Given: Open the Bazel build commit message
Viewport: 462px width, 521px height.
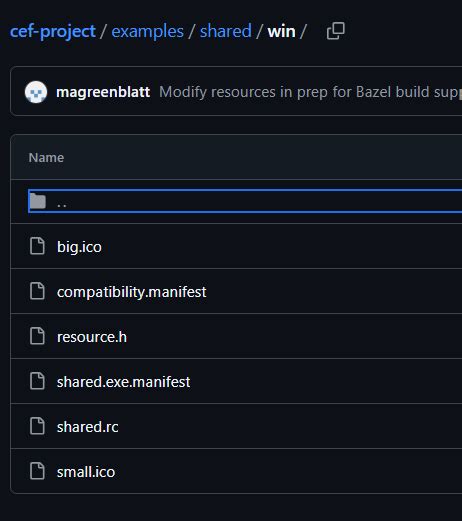Looking at the screenshot, I should pos(310,92).
